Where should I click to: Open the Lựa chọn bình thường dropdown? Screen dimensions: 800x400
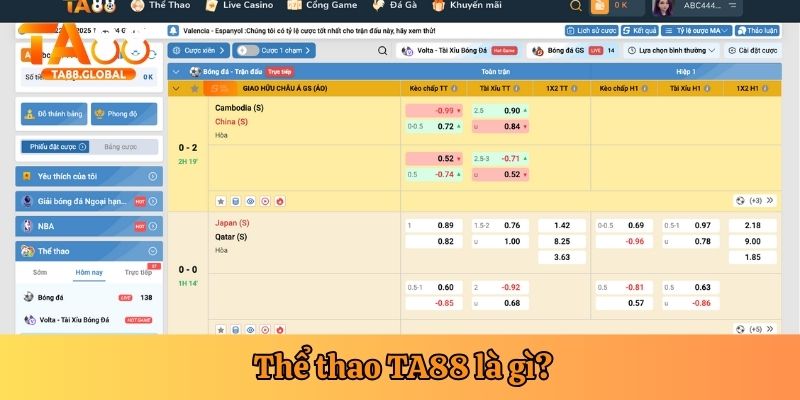tap(671, 51)
